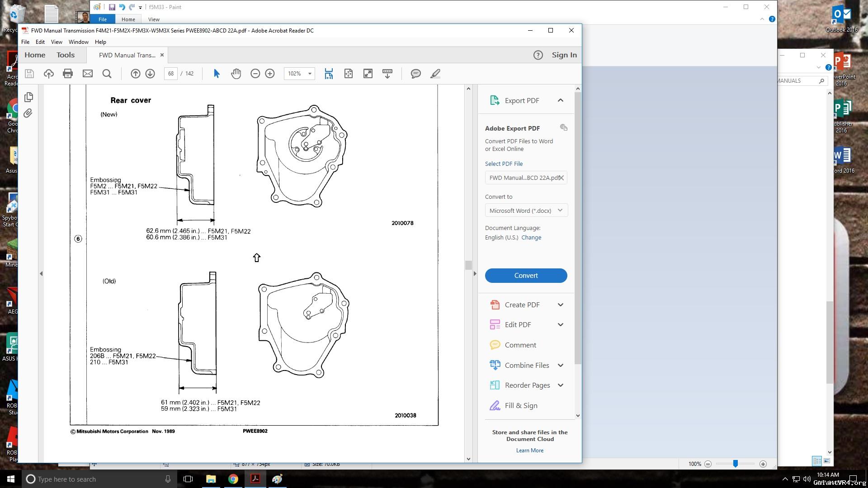
Task: Expand the Edit PDF options
Action: [561, 325]
